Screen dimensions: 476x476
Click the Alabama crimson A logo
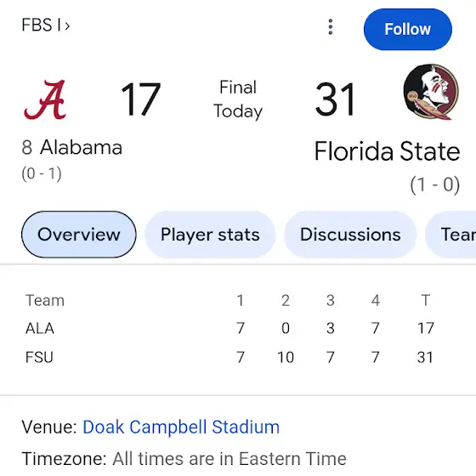45,99
